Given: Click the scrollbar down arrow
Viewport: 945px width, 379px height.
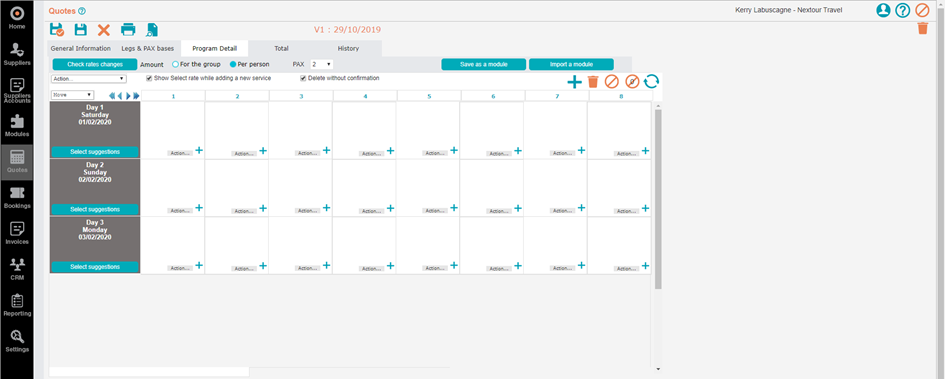Looking at the screenshot, I should pos(658,369).
